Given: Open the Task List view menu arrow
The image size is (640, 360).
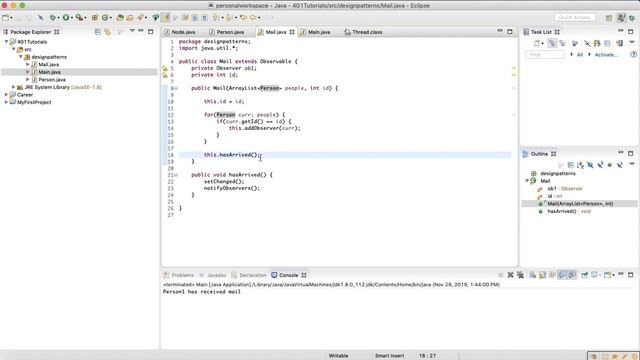Looking at the screenshot, I should point(632,42).
